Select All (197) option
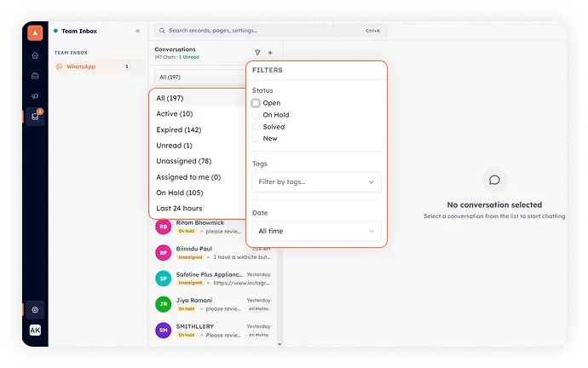 198,98
